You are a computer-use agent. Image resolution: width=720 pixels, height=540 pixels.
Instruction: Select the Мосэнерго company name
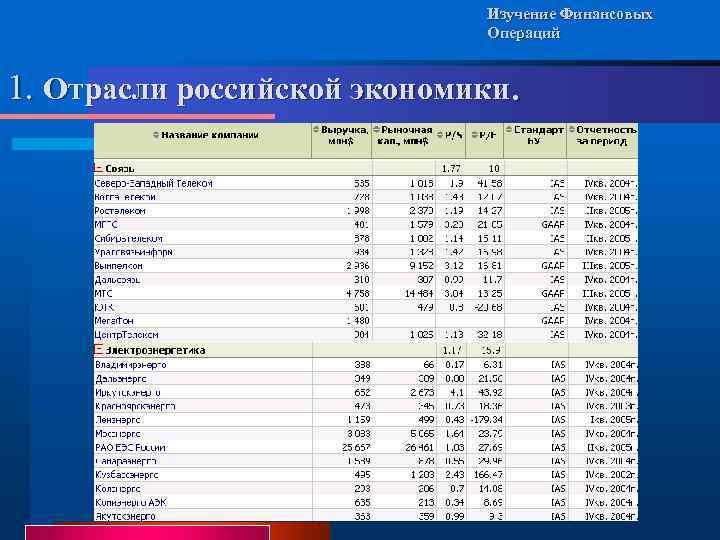click(x=118, y=434)
